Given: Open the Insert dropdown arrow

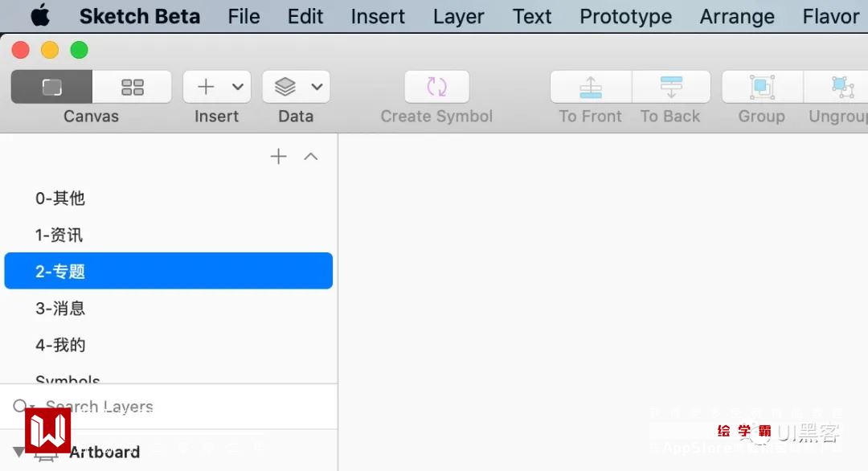Looking at the screenshot, I should tap(238, 87).
